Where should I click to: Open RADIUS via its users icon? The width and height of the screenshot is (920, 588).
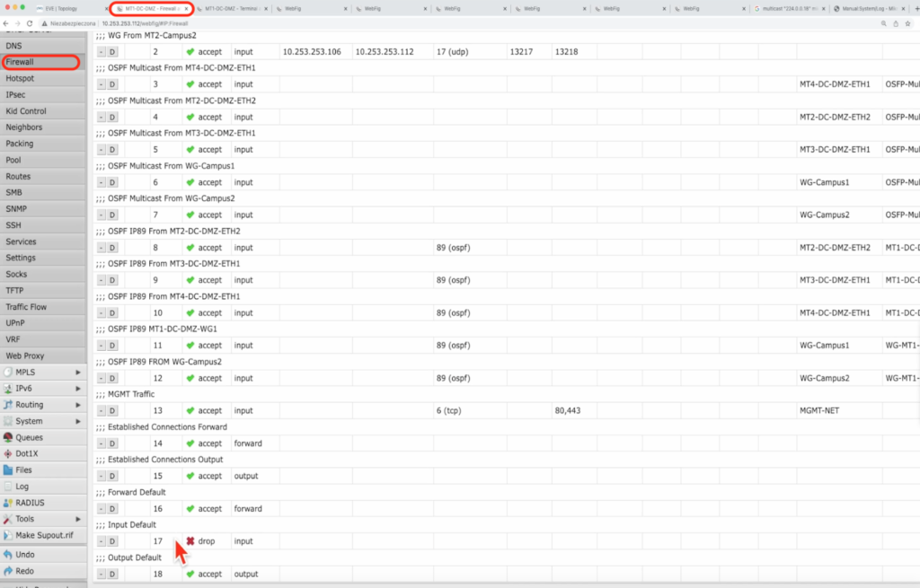8,503
